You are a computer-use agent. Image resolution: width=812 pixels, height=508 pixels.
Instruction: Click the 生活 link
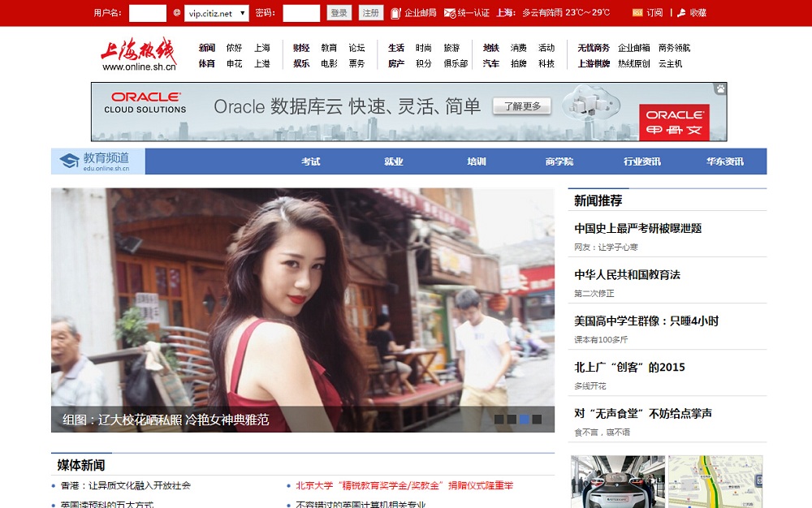[396, 48]
